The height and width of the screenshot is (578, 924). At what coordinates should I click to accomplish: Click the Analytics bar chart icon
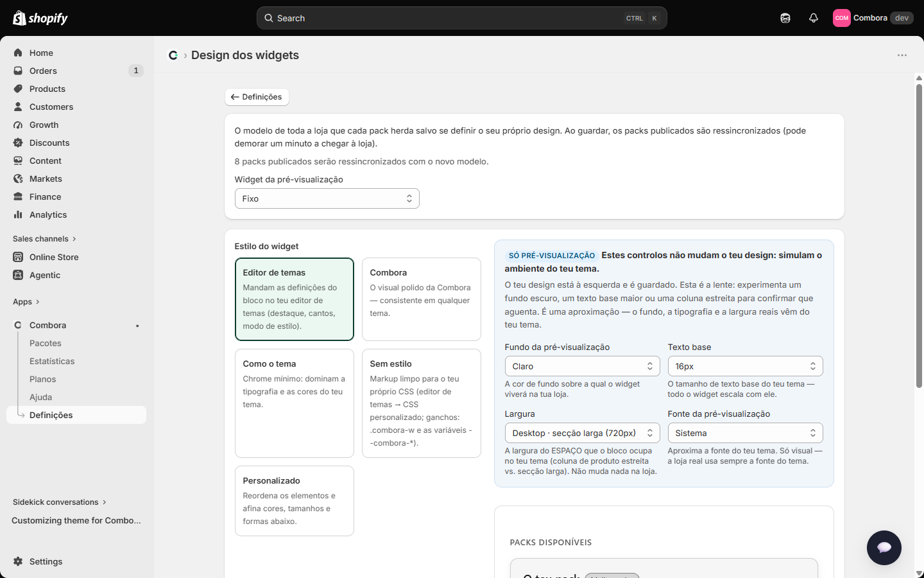tap(18, 215)
